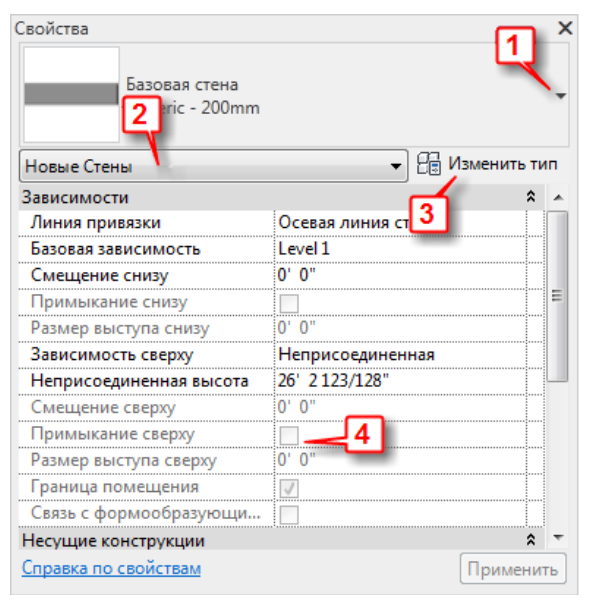Open the Справка по свойствам link
Image resolution: width=592 pixels, height=607 pixels.
tap(111, 568)
